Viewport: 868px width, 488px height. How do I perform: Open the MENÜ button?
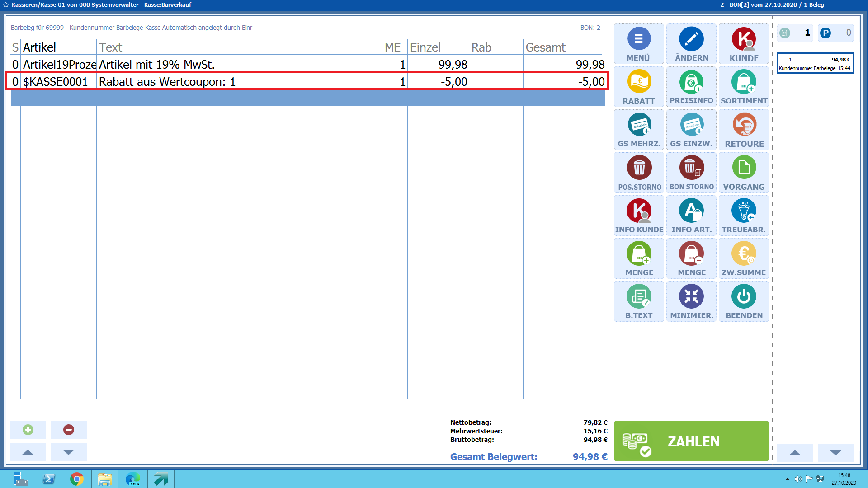coord(638,44)
